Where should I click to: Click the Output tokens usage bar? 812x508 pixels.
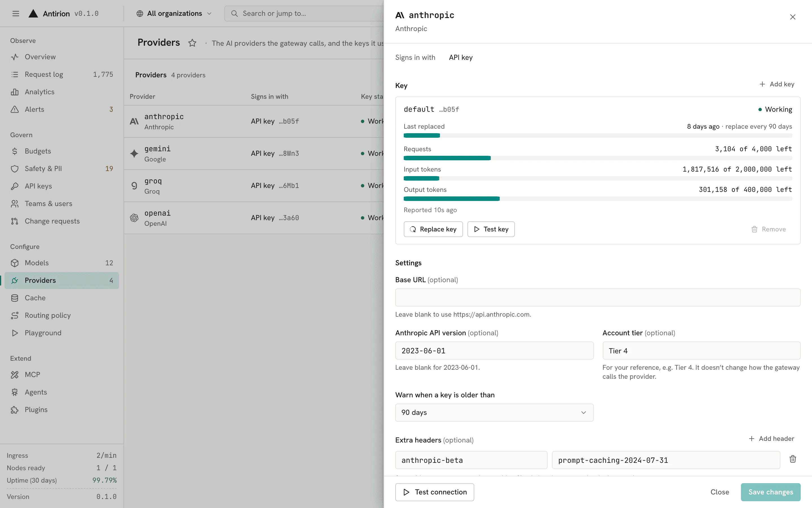pos(598,199)
